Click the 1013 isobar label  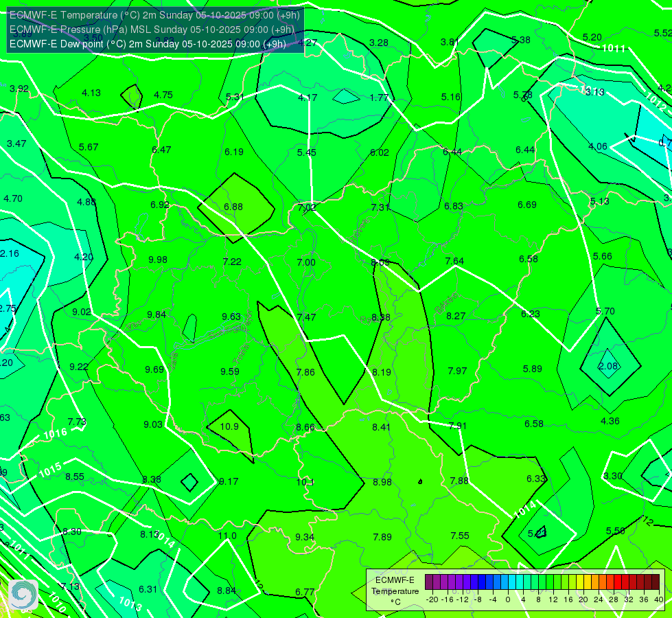(130, 603)
